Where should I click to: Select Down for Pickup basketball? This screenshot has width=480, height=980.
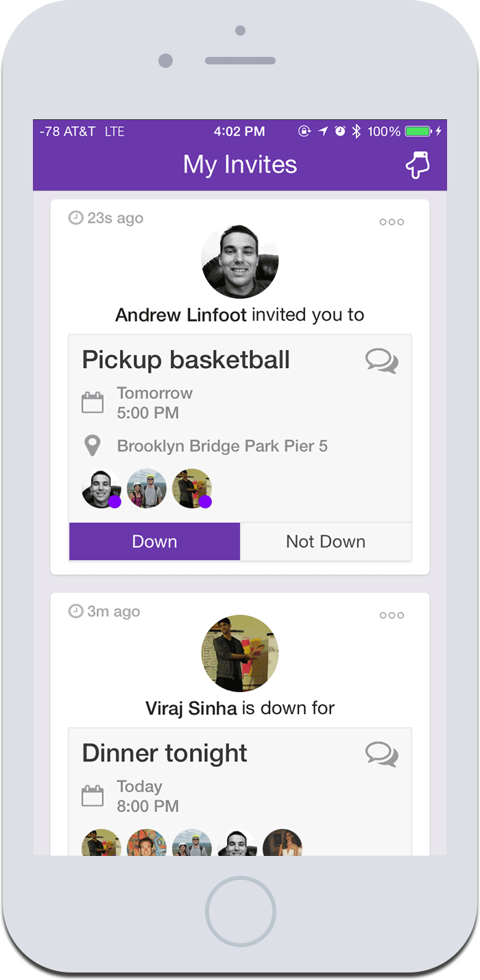click(x=155, y=541)
